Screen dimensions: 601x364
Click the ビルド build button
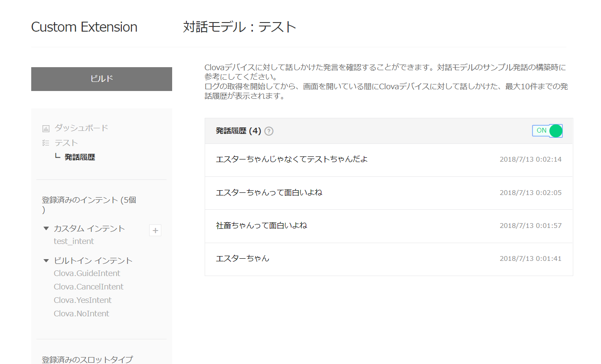pyautogui.click(x=101, y=79)
